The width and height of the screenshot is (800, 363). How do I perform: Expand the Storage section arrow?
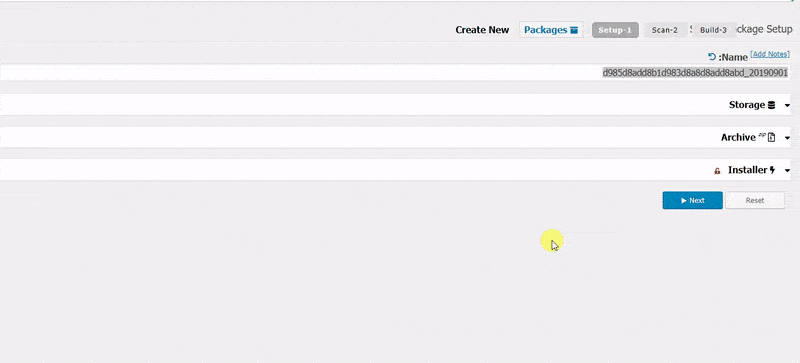(x=787, y=106)
